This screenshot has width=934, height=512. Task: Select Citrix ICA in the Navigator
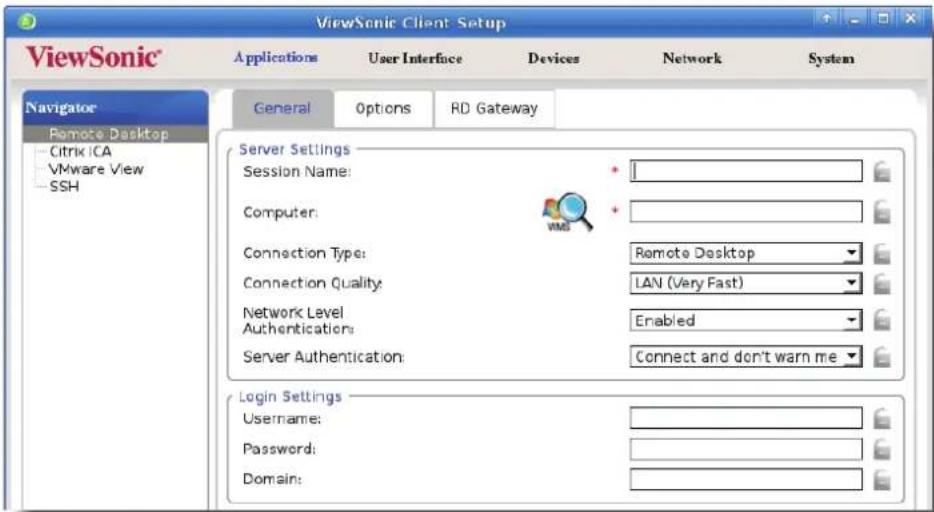[80, 151]
